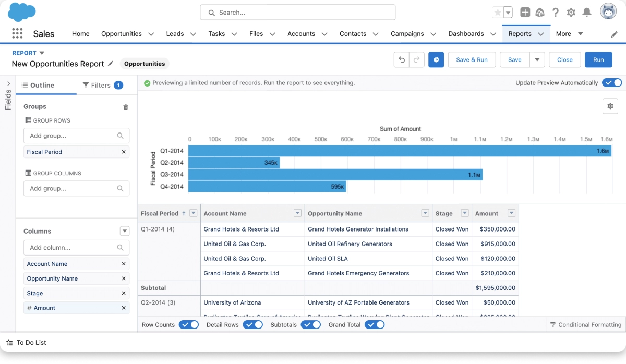626x364 pixels.
Task: Open the Setup gear in header
Action: (571, 12)
